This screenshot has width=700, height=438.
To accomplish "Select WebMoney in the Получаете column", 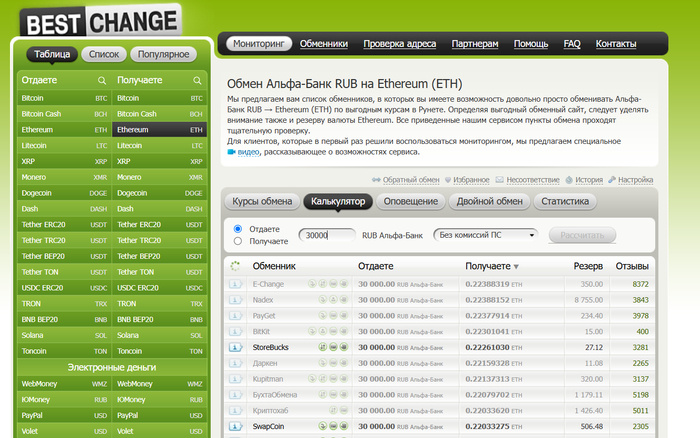I will click(159, 384).
